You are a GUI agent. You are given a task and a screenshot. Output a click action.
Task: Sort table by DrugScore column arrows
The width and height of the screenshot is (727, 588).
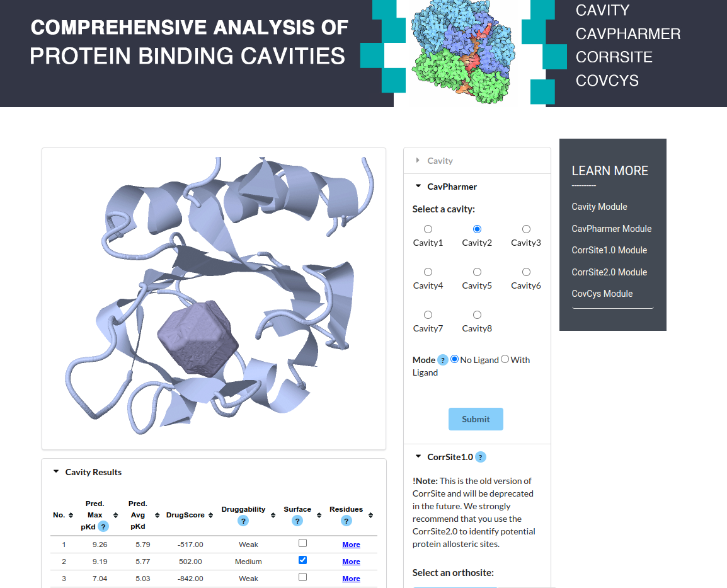(x=210, y=515)
